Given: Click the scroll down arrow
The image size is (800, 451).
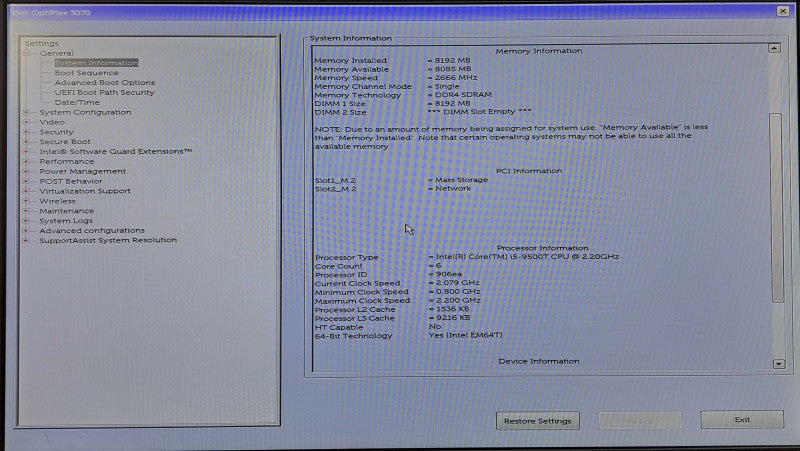Looking at the screenshot, I should coord(779,364).
